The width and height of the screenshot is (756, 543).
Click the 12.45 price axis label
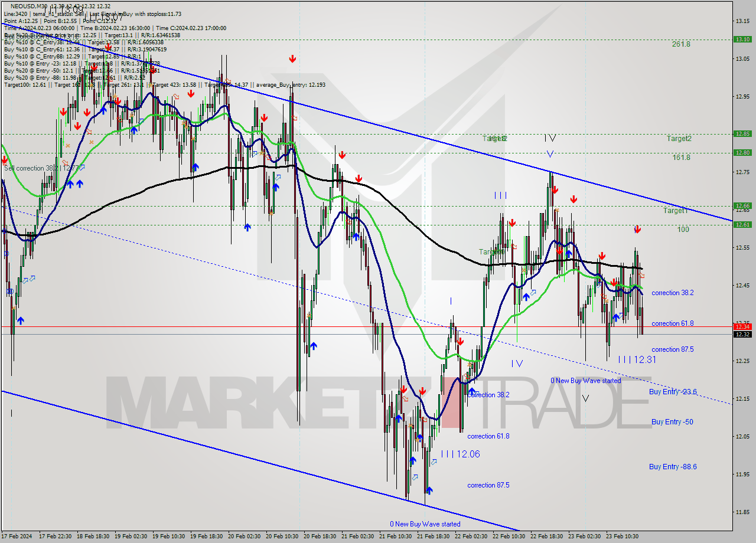click(x=742, y=286)
